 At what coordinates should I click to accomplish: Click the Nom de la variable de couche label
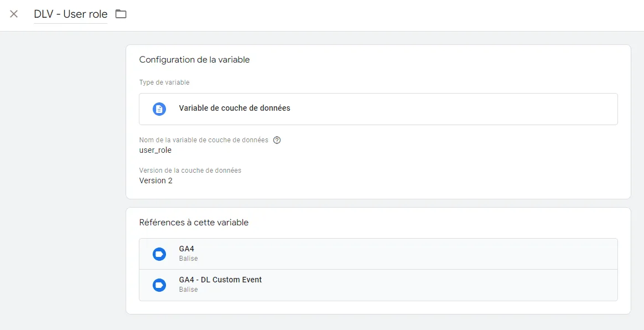pos(204,140)
